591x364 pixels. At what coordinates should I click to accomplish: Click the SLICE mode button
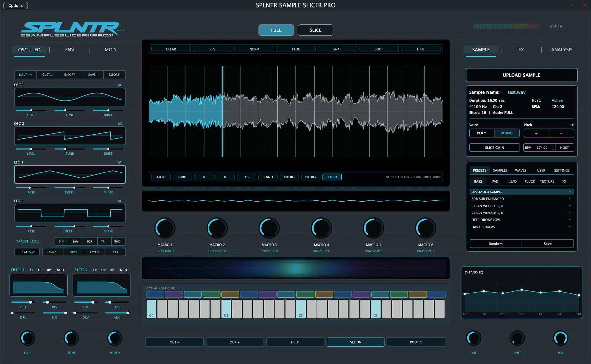[316, 30]
